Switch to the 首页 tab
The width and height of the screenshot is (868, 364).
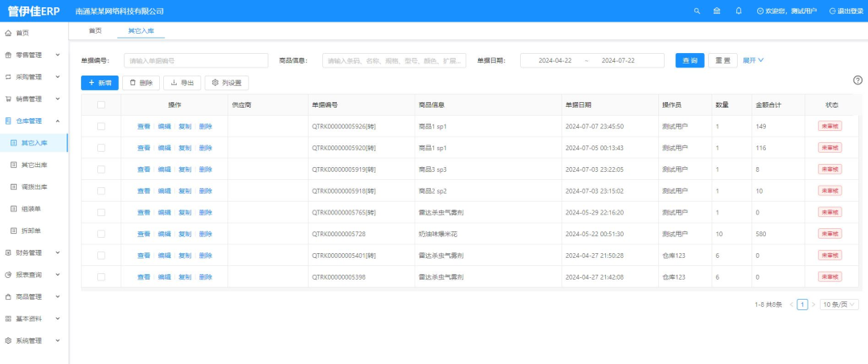pos(95,31)
